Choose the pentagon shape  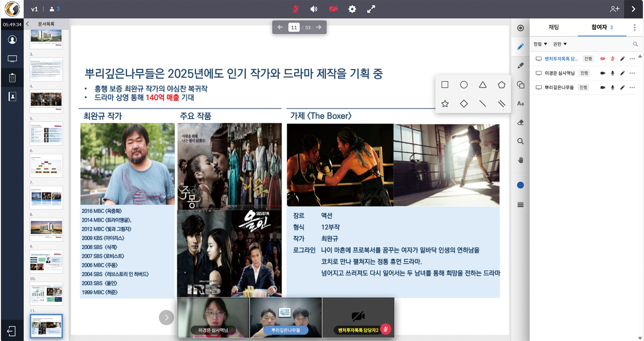click(502, 85)
